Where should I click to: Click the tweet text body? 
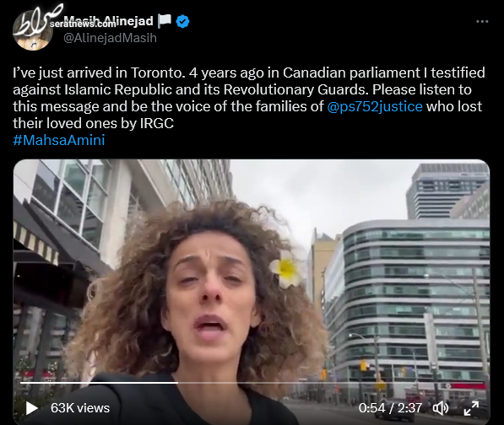pyautogui.click(x=249, y=98)
